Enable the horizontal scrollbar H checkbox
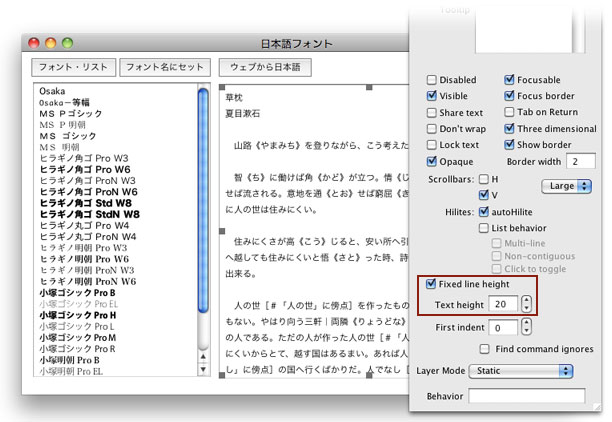Image resolution: width=612 pixels, height=422 pixels. click(484, 179)
